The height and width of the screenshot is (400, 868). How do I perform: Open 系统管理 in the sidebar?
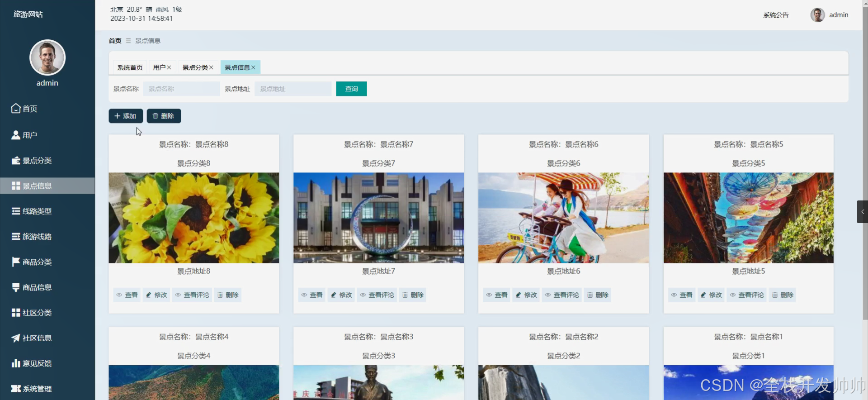47,389
